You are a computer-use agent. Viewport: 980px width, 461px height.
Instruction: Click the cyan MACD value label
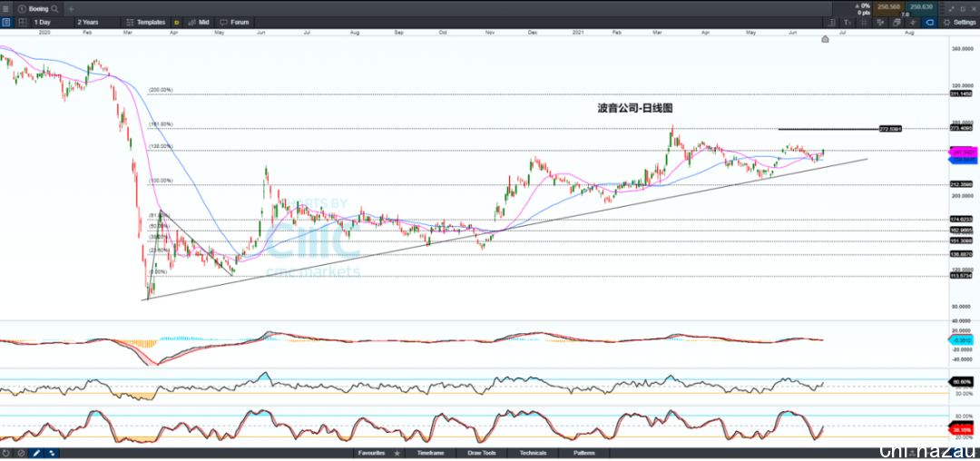pos(960,340)
